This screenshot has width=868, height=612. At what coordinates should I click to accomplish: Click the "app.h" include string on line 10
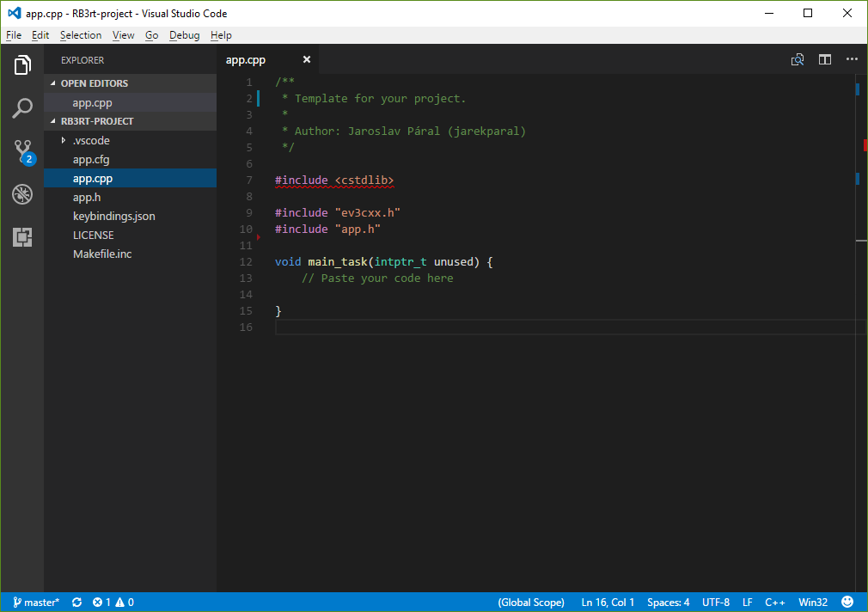(358, 229)
